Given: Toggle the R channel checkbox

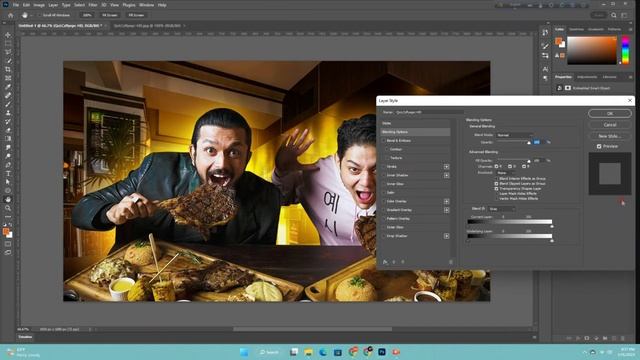Looking at the screenshot, I should tap(497, 167).
